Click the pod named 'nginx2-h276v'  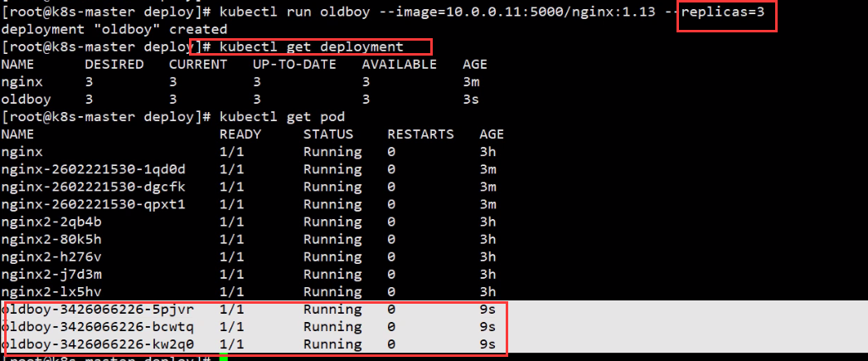(x=51, y=256)
